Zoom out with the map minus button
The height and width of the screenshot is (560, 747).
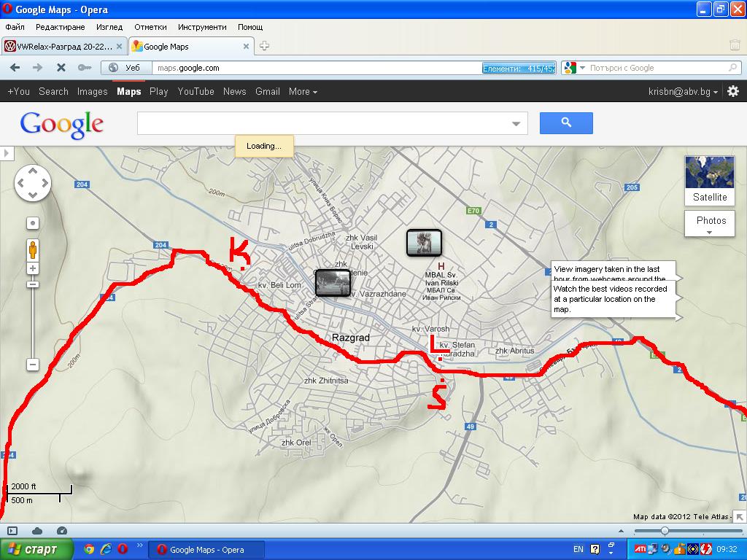tap(33, 364)
